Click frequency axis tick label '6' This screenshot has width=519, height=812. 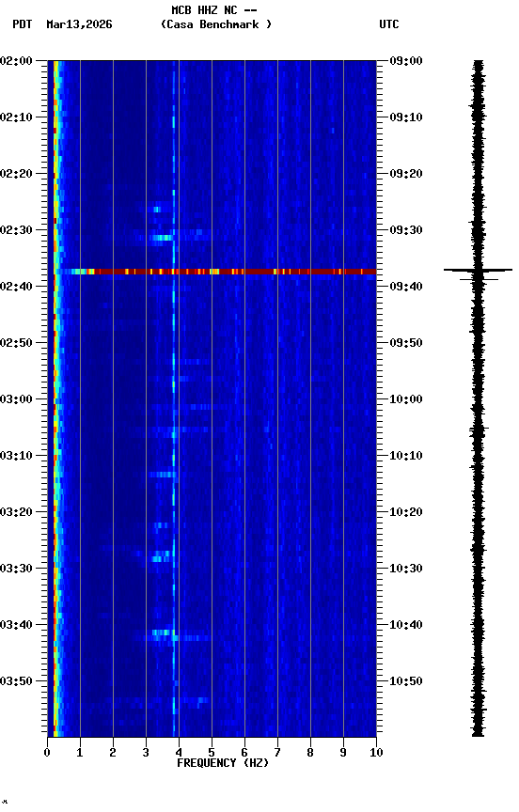(x=244, y=753)
